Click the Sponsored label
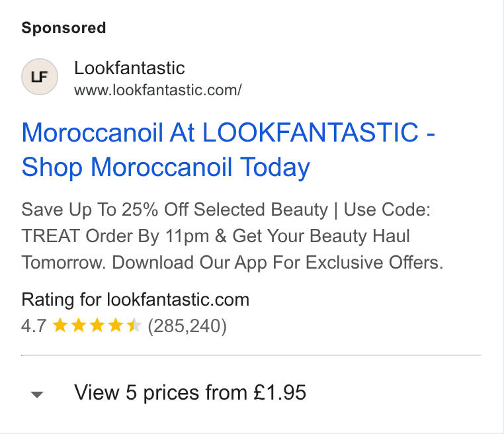Screen dimensions: 504x434 click(63, 28)
